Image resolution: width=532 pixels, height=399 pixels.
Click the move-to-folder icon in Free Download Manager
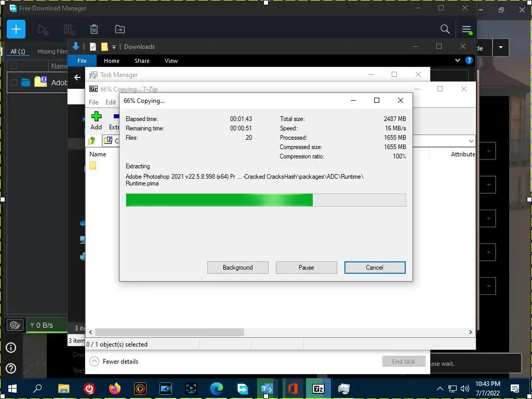pyautogui.click(x=120, y=29)
